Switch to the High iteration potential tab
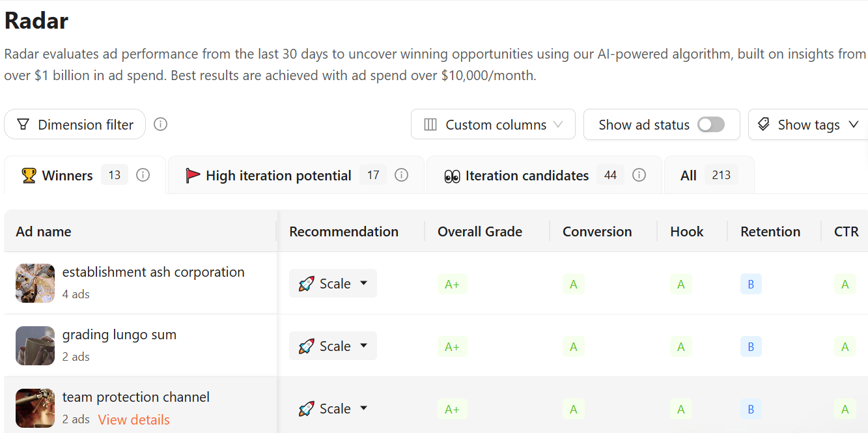The height and width of the screenshot is (433, 868). pyautogui.click(x=296, y=175)
